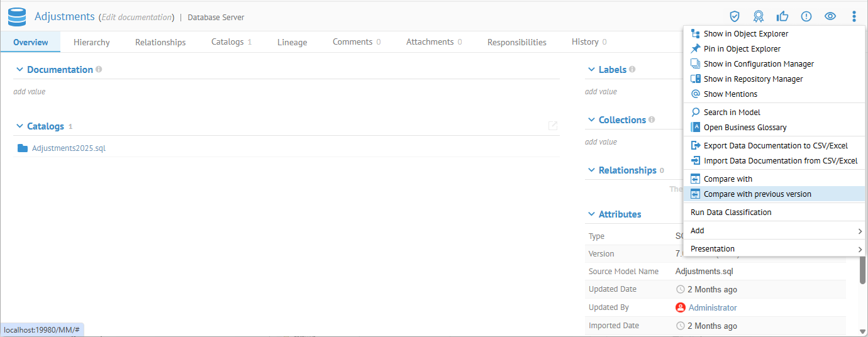Click the Catalogs section open-external icon
The width and height of the screenshot is (868, 337).
553,126
